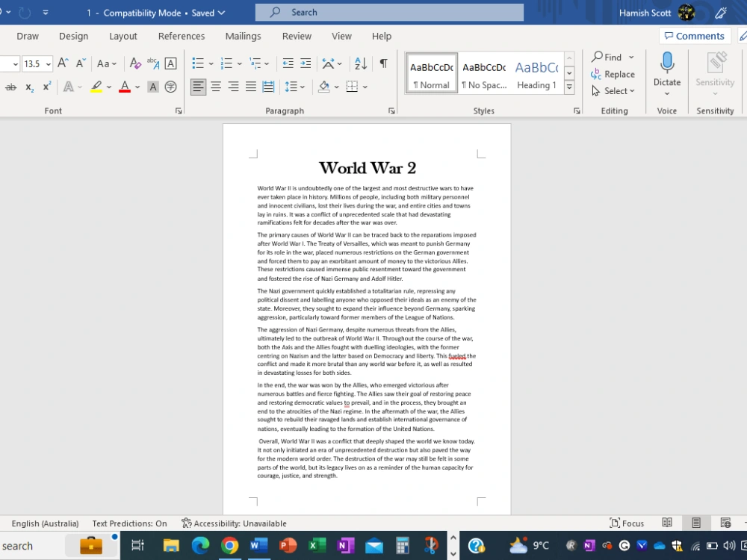
Task: Open Select dropdown in Editing group
Action: [x=613, y=90]
